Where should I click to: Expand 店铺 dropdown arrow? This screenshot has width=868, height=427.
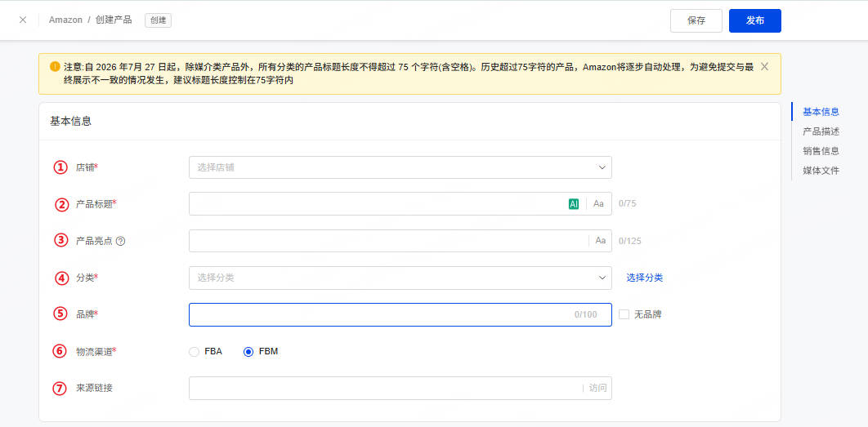click(602, 167)
